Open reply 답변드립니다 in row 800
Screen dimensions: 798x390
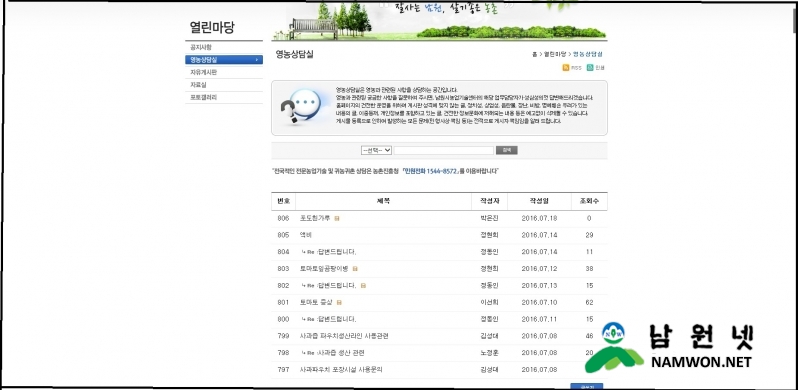tap(336, 319)
